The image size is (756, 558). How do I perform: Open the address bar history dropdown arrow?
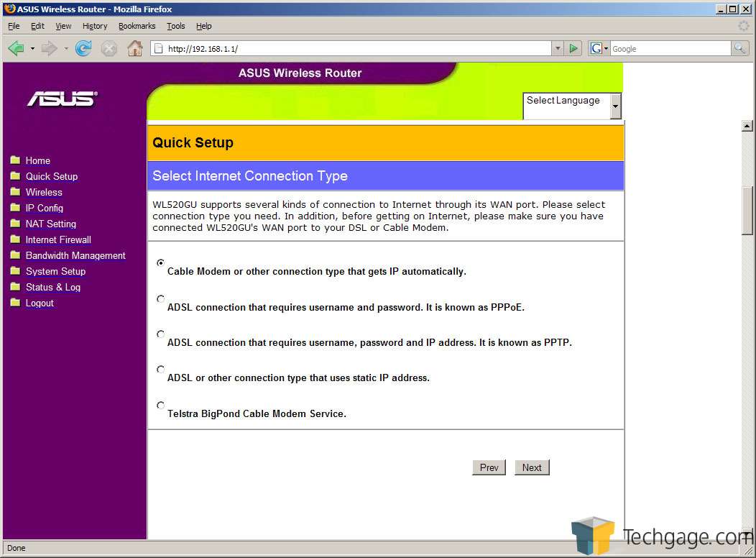[558, 48]
